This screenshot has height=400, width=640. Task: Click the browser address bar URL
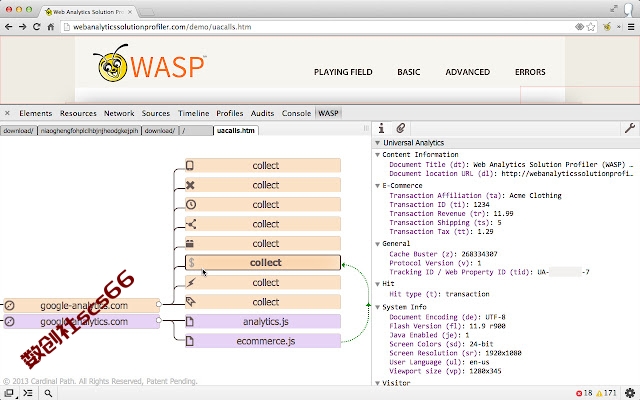point(162,27)
